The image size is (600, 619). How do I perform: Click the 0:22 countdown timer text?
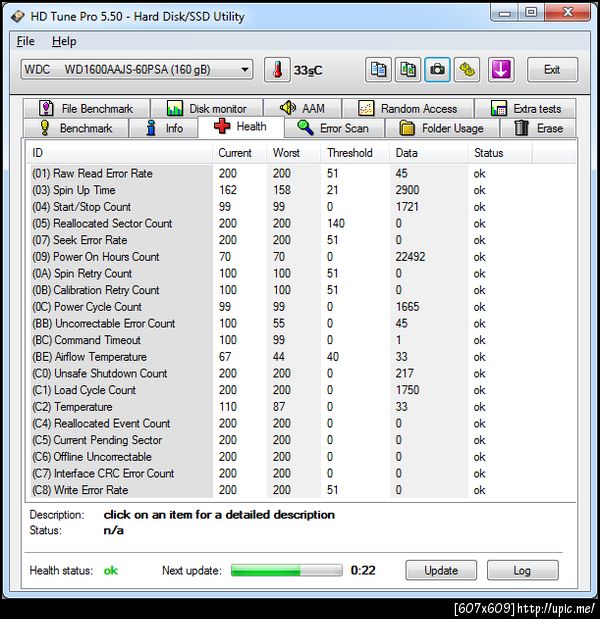tap(363, 570)
